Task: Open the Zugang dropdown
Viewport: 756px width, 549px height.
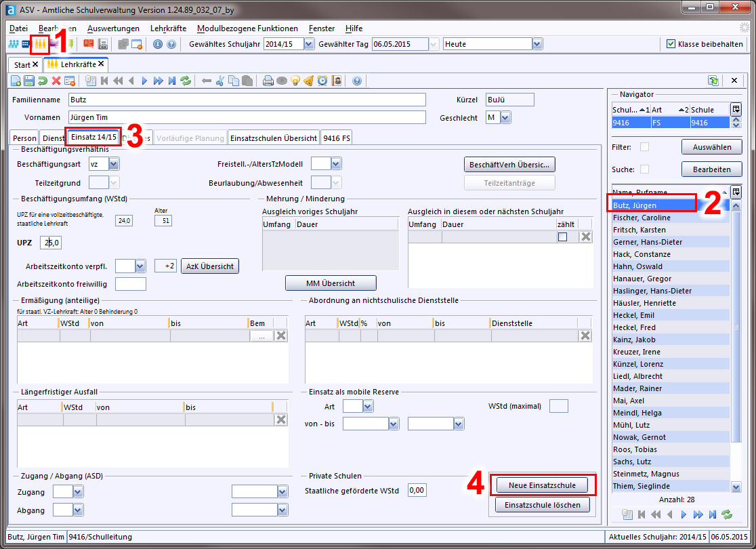Action: pos(78,491)
